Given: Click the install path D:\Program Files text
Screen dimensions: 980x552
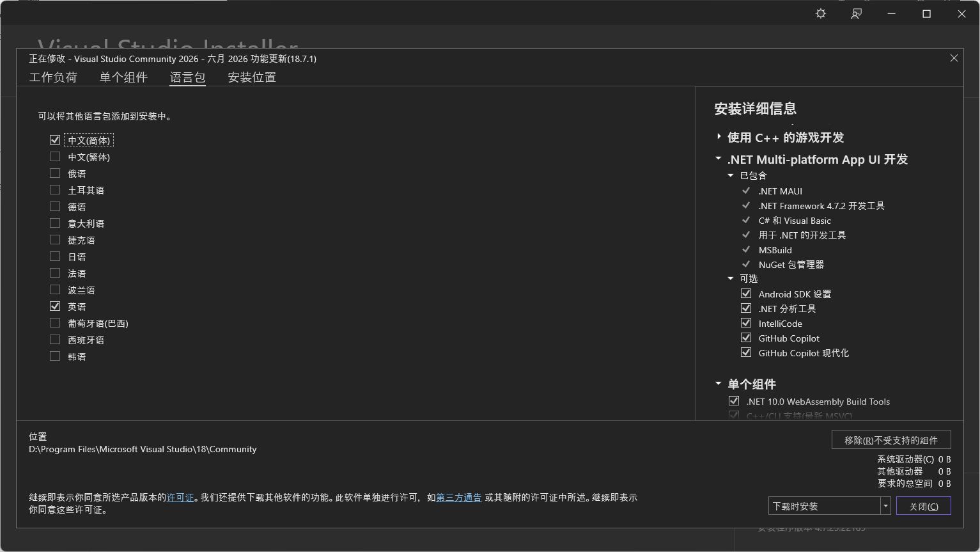Looking at the screenshot, I should click(143, 449).
